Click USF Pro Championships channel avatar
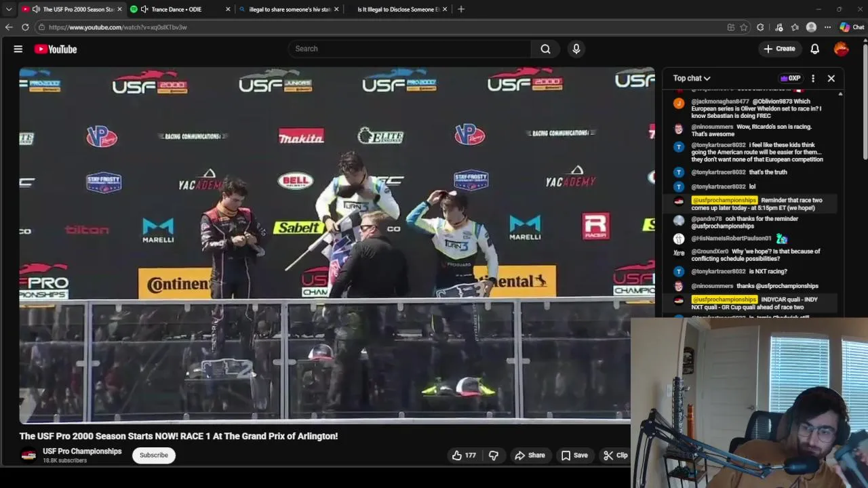 point(28,455)
